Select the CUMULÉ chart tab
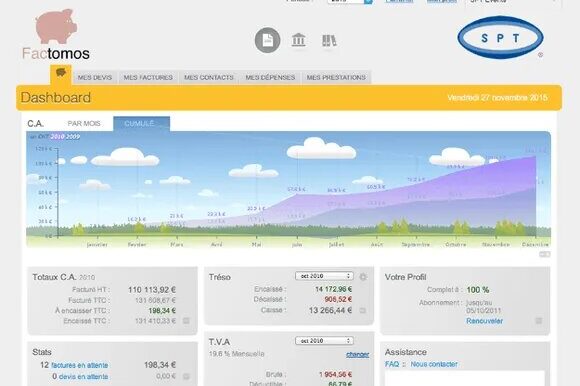Screen dimensions: 580x386 141,123
